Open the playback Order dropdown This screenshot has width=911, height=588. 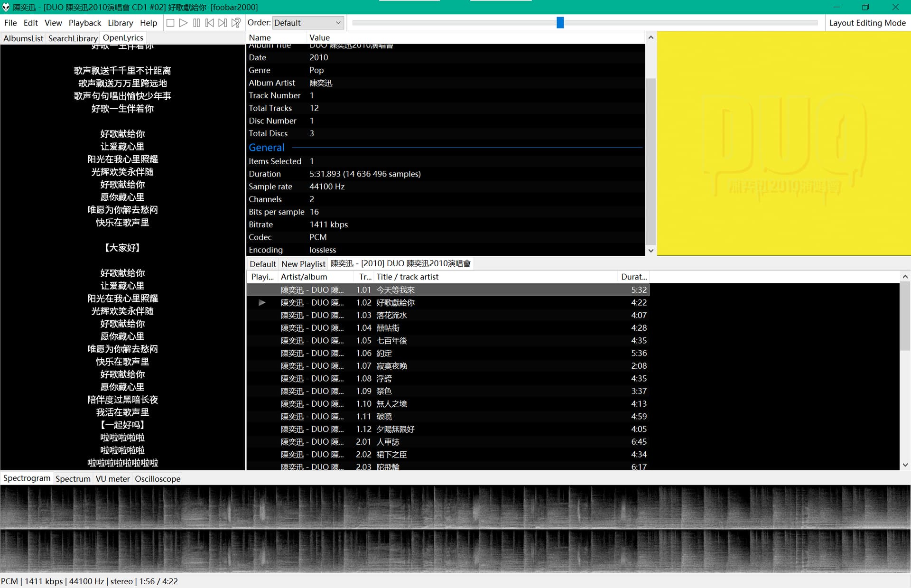[307, 23]
